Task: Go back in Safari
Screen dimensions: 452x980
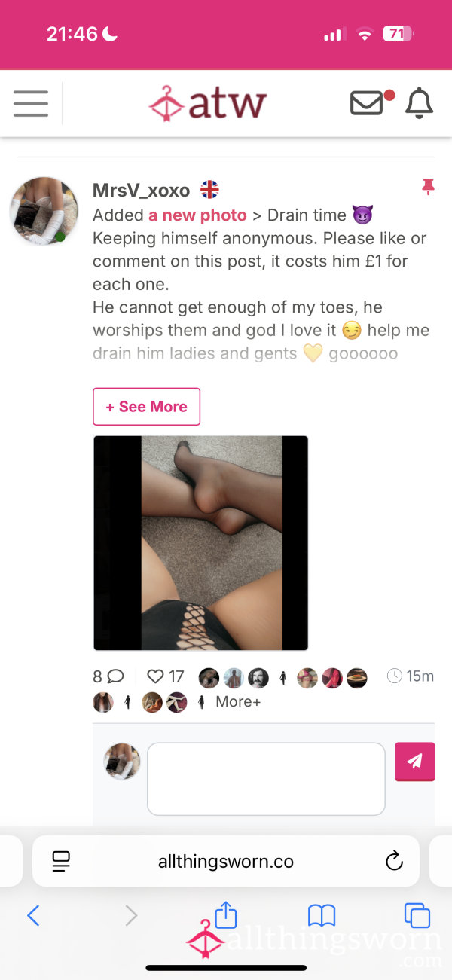Action: tap(33, 915)
